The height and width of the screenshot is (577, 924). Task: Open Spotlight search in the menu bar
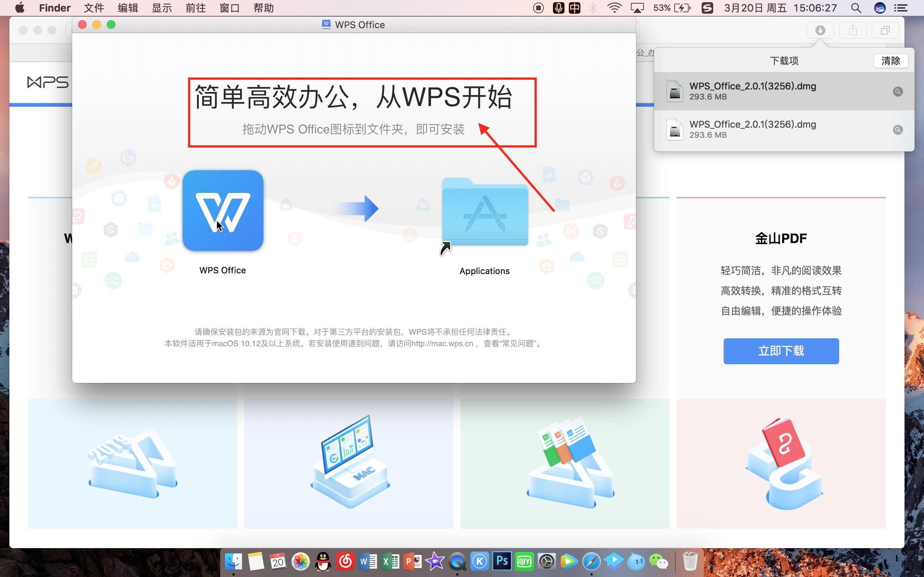click(x=856, y=8)
